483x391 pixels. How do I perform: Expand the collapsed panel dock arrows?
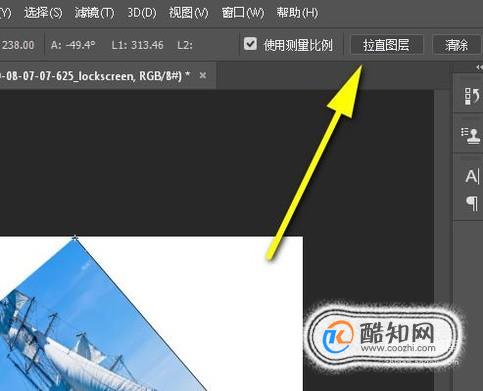click(x=479, y=68)
